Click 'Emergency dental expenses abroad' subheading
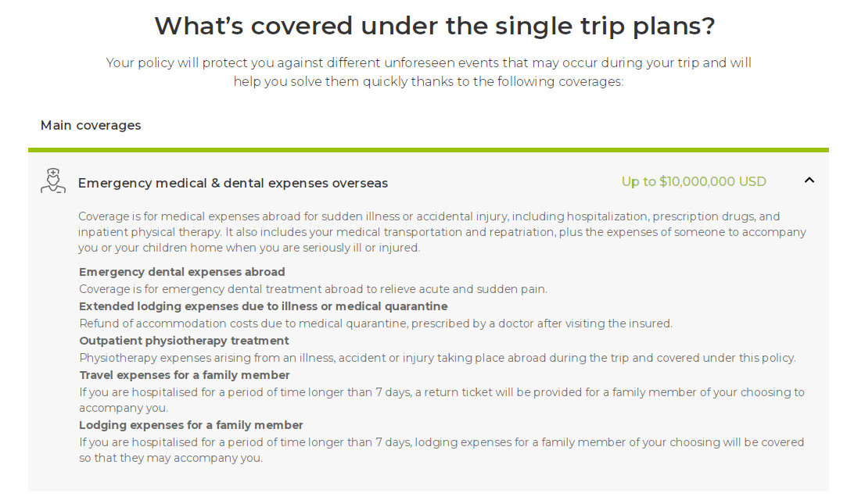 click(x=182, y=272)
